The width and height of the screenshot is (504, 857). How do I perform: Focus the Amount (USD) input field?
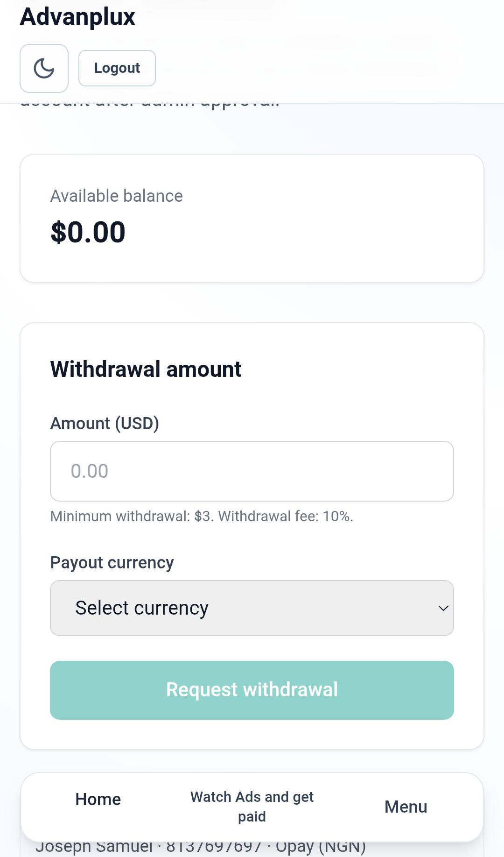click(x=252, y=471)
